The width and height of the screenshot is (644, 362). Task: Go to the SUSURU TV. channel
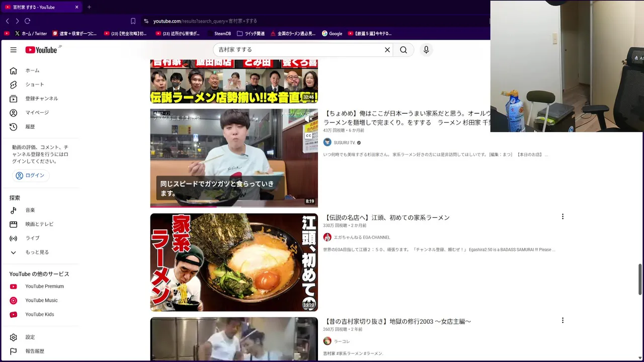pos(345,143)
